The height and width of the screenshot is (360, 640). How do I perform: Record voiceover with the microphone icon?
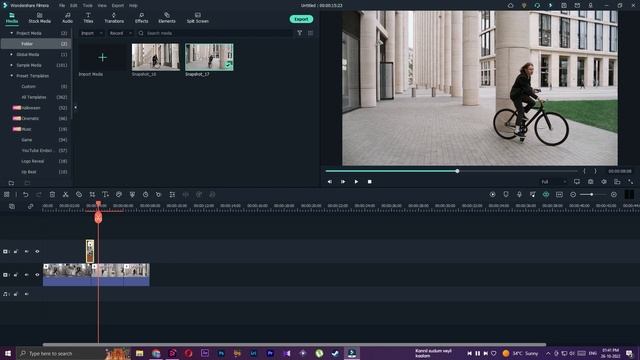519,195
